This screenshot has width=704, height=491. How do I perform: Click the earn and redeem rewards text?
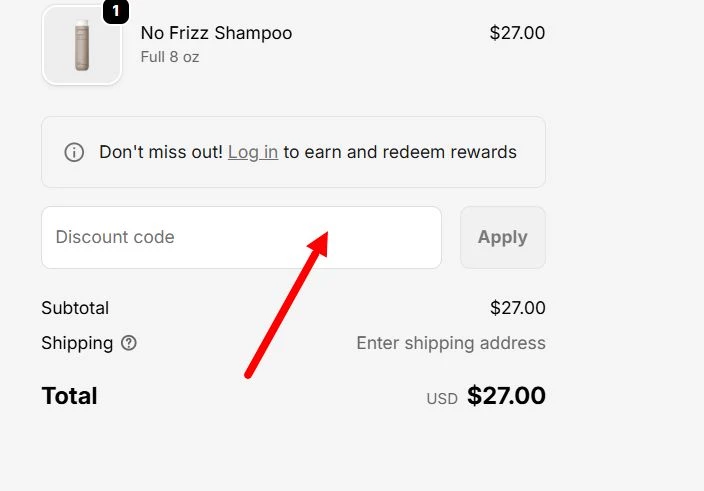click(x=400, y=152)
